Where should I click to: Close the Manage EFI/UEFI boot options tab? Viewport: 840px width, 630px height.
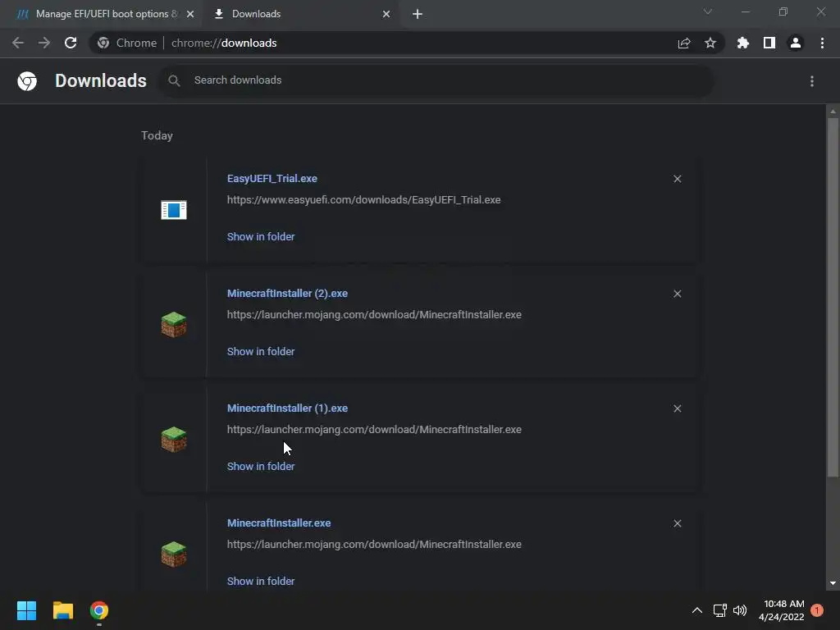190,15
